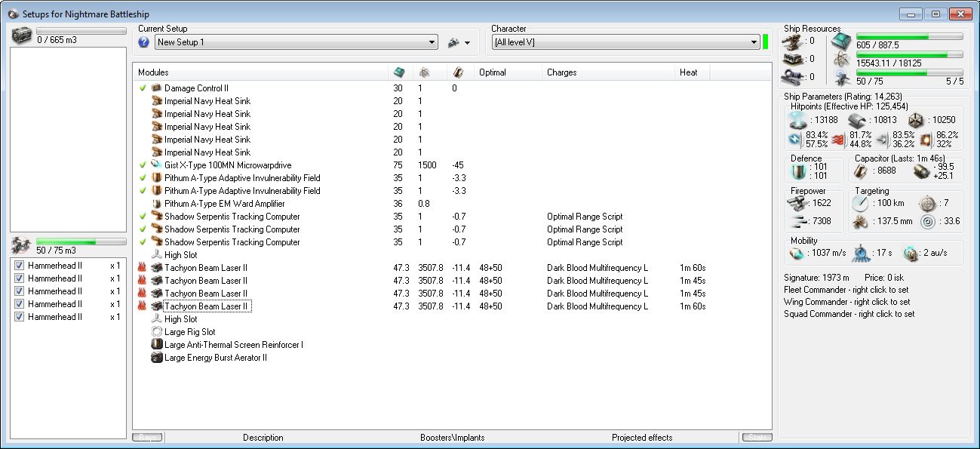Click the drone bandwidth icon in Ship Resources
This screenshot has width=980, height=449.
(x=841, y=77)
